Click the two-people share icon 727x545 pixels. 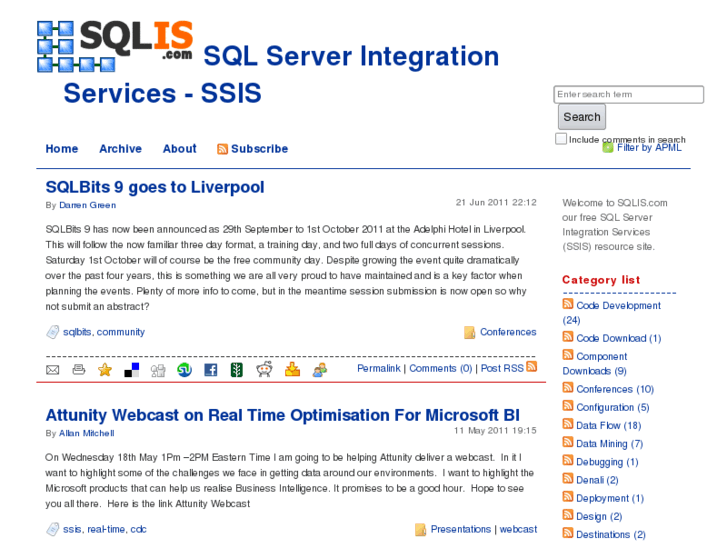click(x=319, y=370)
